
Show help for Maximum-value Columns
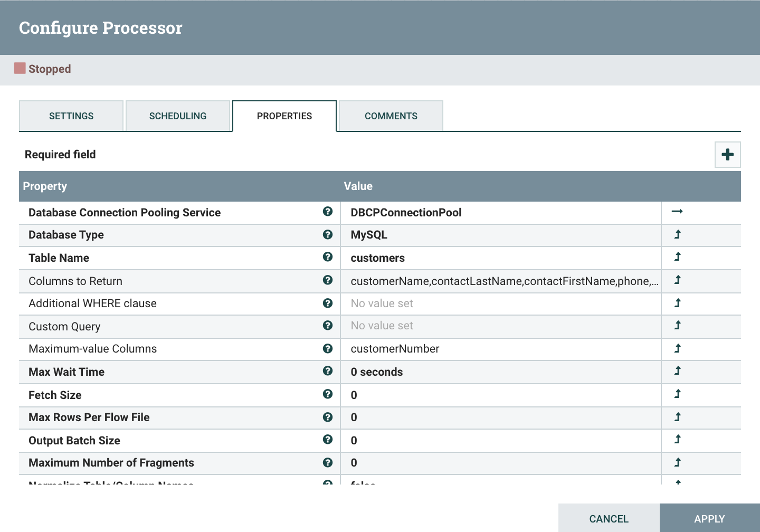click(x=328, y=348)
